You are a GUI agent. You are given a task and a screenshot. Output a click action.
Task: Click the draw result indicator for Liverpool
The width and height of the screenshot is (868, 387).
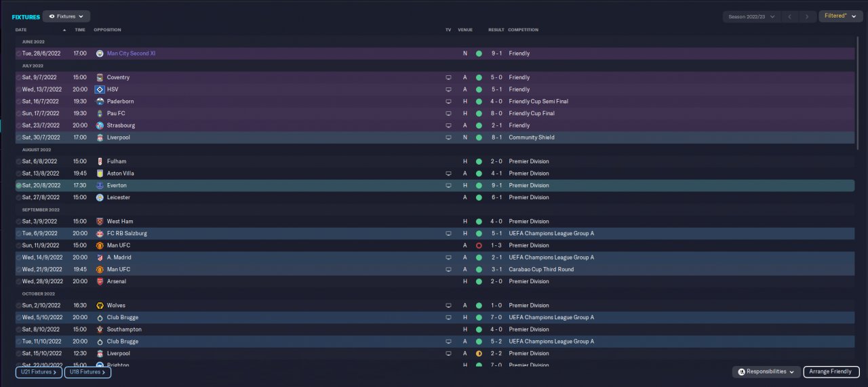coord(479,354)
